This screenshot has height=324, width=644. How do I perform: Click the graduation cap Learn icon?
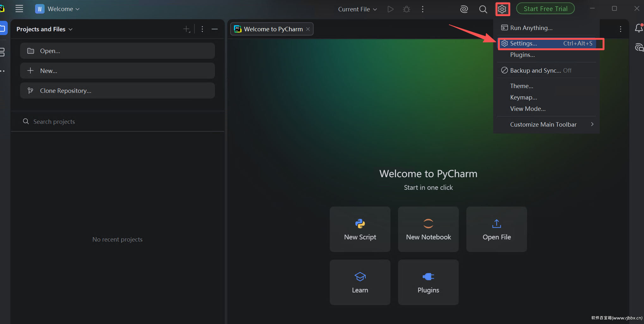point(360,277)
